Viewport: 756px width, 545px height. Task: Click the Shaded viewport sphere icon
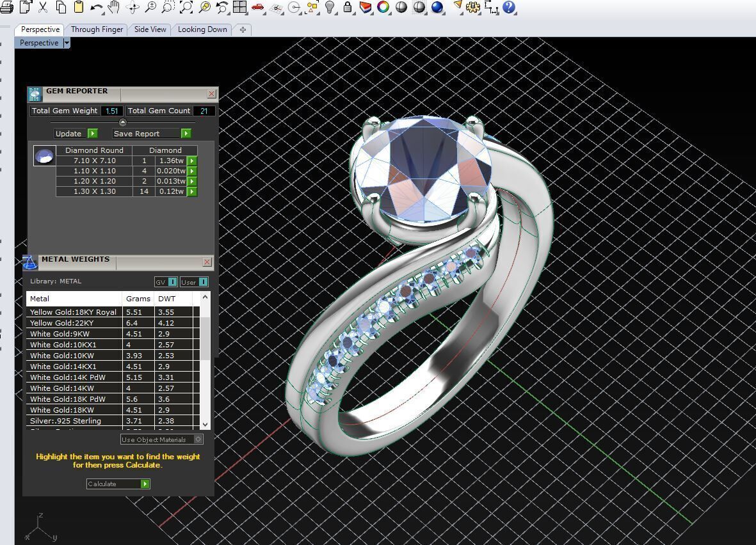pos(401,7)
